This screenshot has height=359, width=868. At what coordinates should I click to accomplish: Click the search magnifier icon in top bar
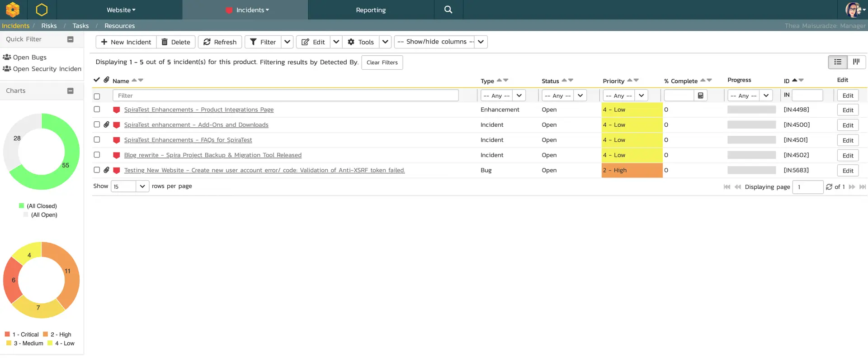coord(448,10)
